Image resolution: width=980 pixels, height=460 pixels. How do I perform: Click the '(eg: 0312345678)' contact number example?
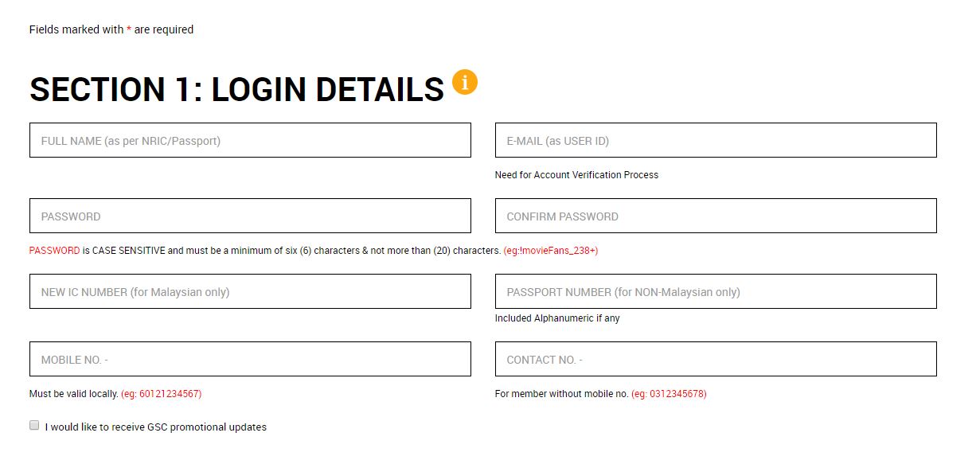point(669,394)
